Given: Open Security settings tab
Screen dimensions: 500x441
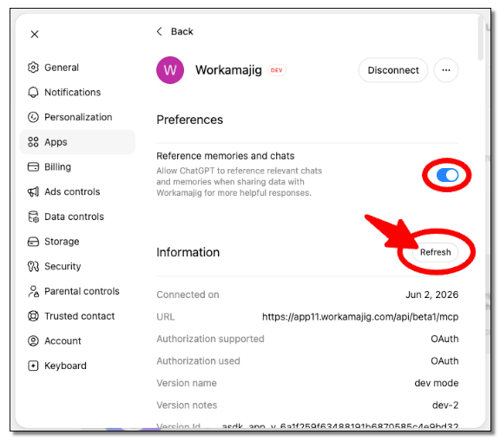Looking at the screenshot, I should coord(77,266).
